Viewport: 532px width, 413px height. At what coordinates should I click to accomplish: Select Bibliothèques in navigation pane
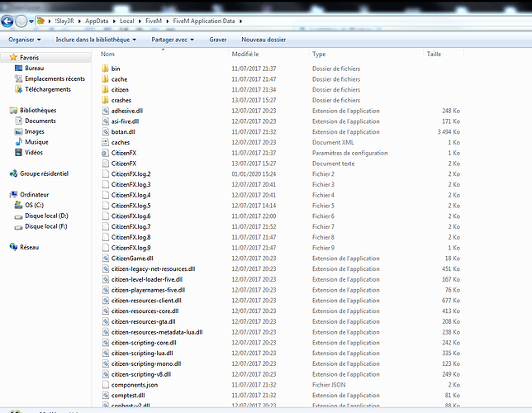38,111
